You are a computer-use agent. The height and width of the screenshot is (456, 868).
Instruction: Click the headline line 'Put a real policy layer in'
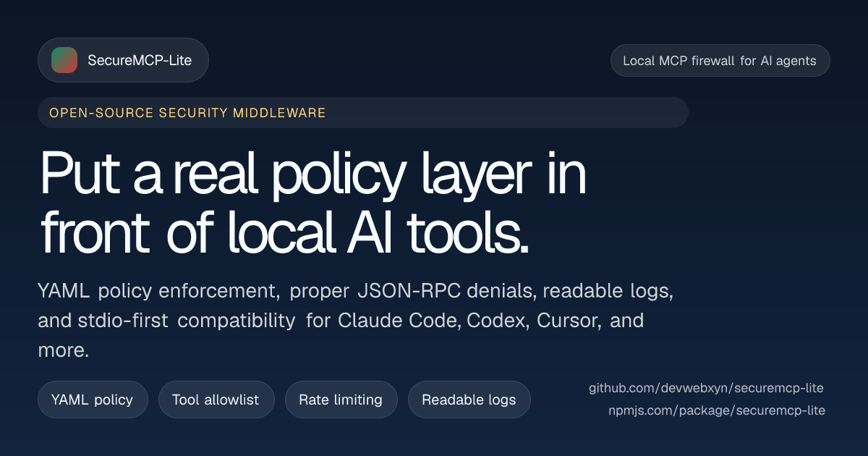tap(312, 174)
